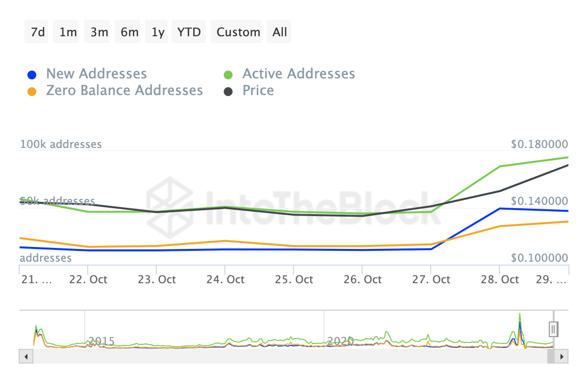Select the 1m time range
This screenshot has width=588, height=392.
pyautogui.click(x=67, y=32)
